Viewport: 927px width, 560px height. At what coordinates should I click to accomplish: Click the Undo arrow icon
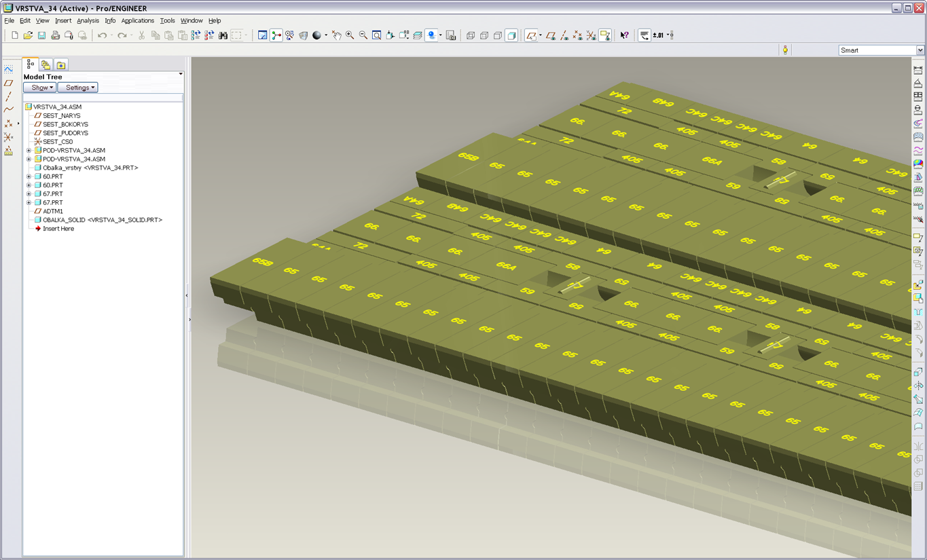click(102, 35)
